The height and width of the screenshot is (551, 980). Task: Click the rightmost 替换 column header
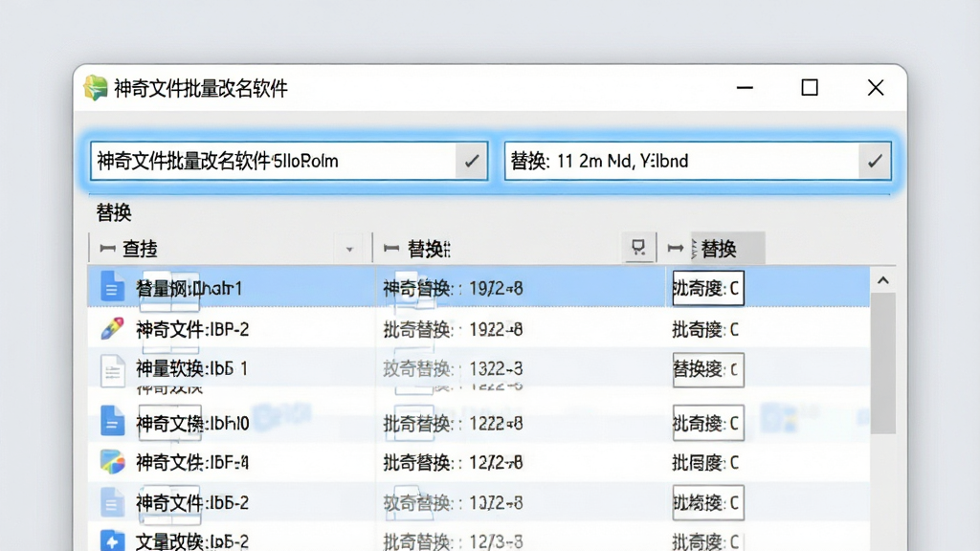coord(719,249)
